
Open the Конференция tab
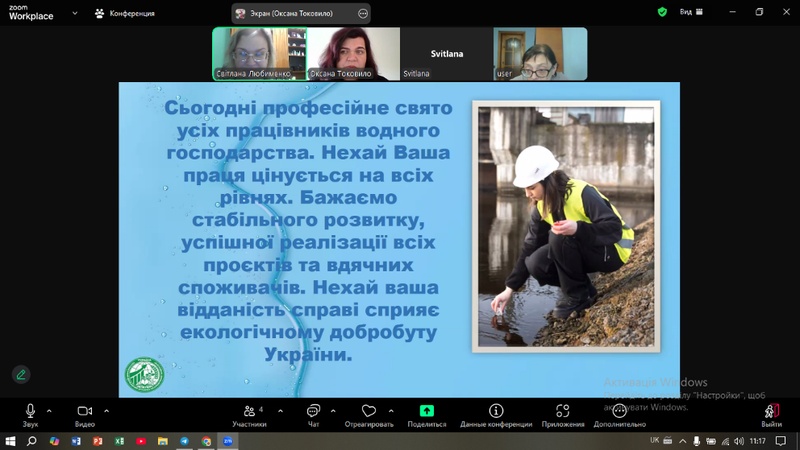click(x=125, y=13)
